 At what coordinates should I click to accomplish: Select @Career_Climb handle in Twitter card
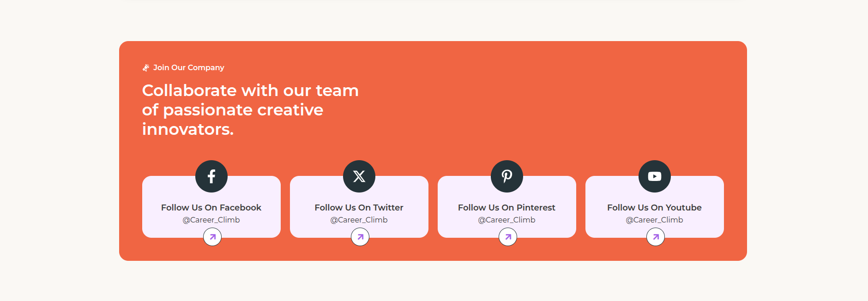(x=359, y=220)
